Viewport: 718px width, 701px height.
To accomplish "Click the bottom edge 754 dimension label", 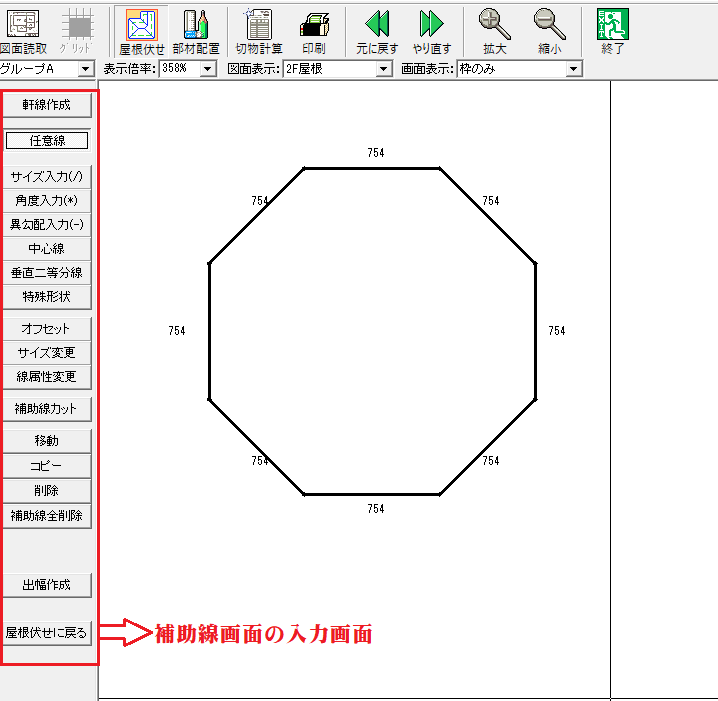I will click(x=375, y=509).
